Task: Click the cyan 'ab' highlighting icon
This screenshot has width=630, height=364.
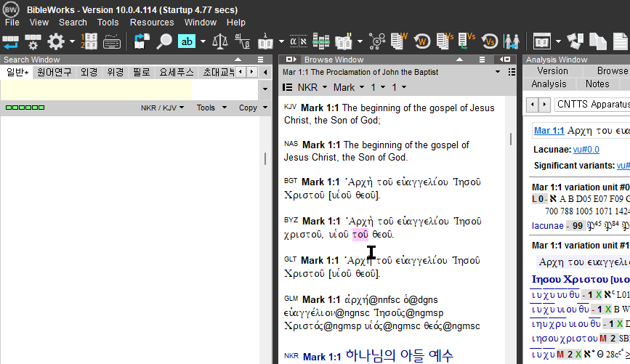Action: [187, 41]
